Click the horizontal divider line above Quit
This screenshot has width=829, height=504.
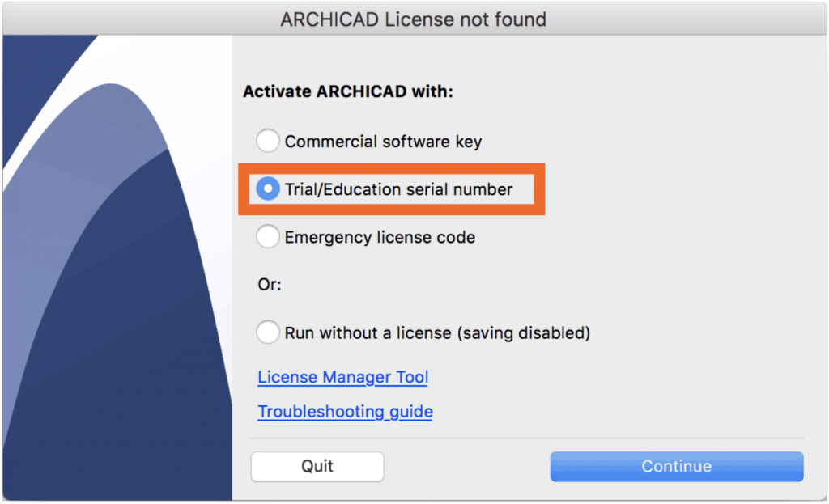526,438
